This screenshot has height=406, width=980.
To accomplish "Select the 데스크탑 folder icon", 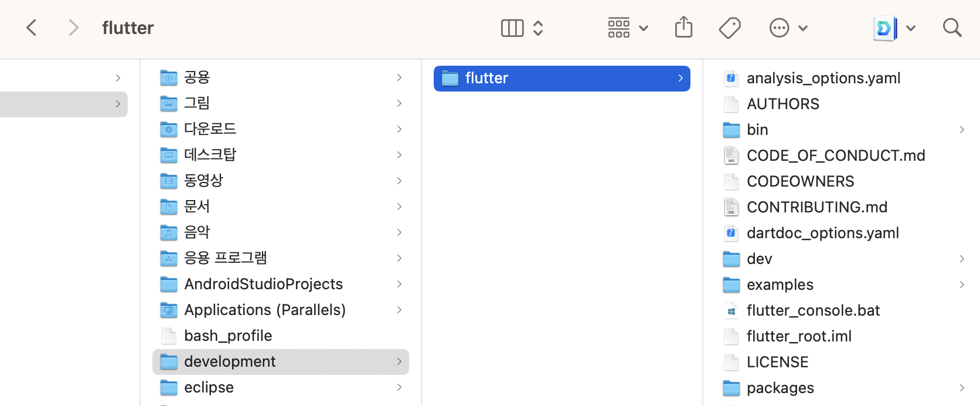I will (x=169, y=155).
